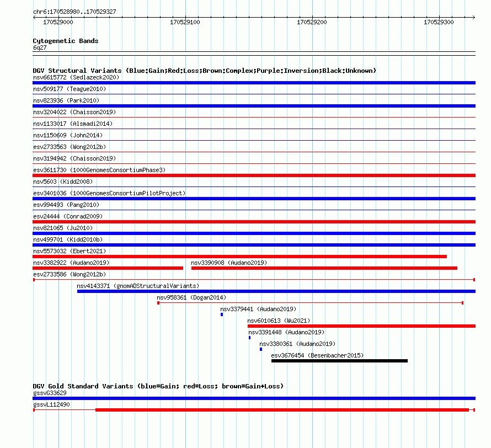Select nsv3382922 (Audano2019) label
This screenshot has width=491, height=448.
71,263
